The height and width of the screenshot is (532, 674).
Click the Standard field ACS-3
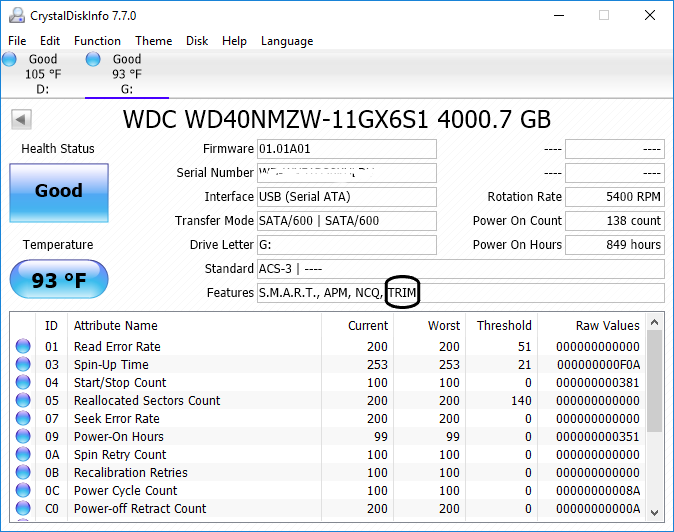(x=461, y=269)
